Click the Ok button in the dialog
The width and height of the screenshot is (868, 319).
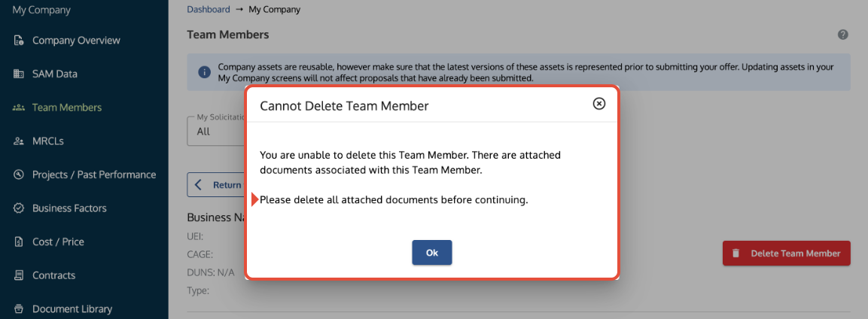tap(432, 253)
